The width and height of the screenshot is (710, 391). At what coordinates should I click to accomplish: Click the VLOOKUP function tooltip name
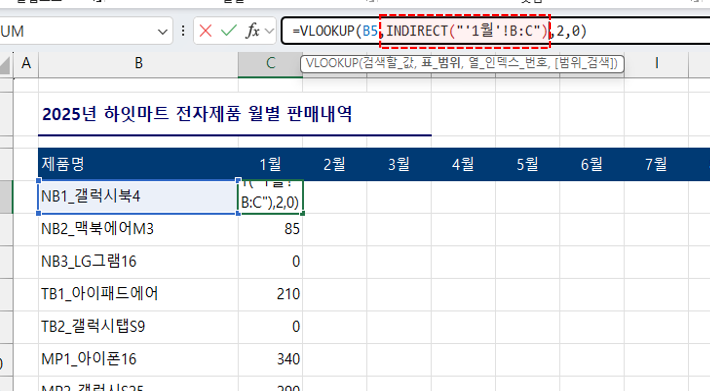(x=332, y=63)
